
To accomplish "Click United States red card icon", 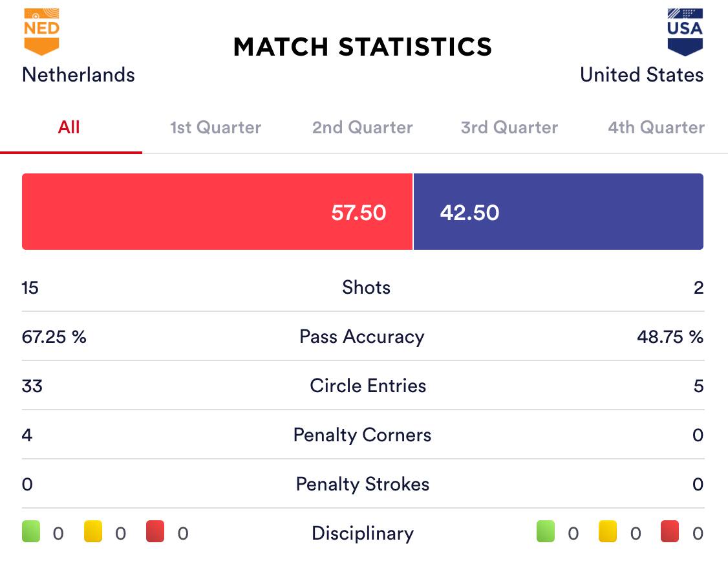I will [670, 532].
